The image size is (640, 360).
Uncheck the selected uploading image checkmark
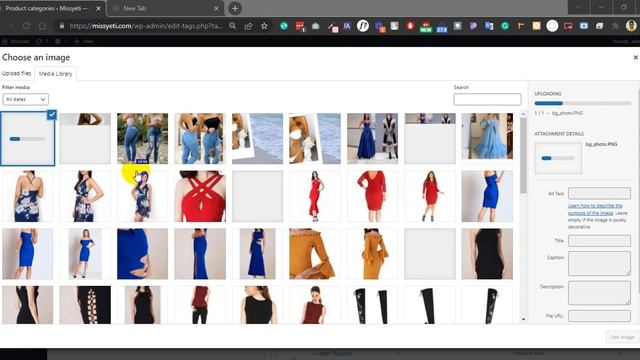coord(51,115)
